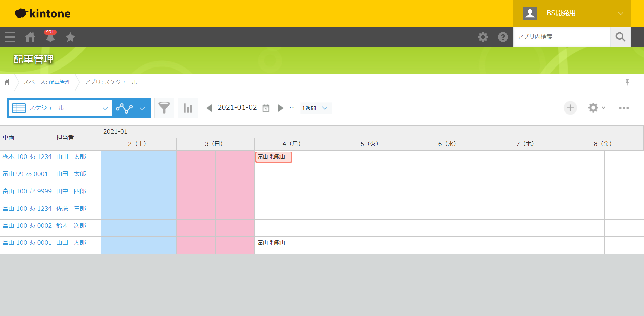The image size is (644, 316).
Task: Go to kintone home via house icon
Action: point(30,37)
